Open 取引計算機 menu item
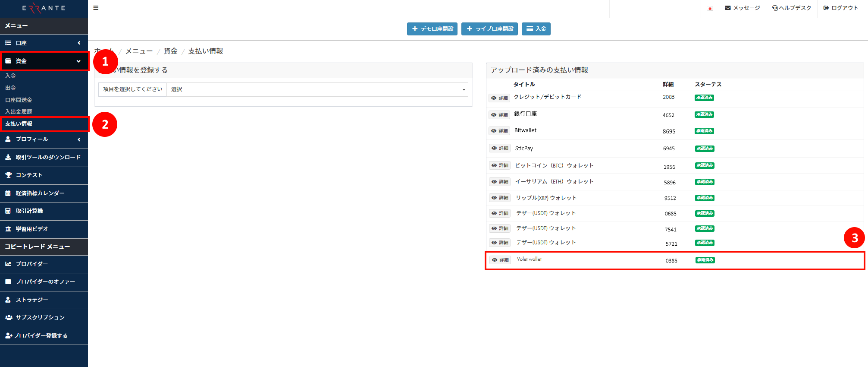The width and height of the screenshot is (868, 367). pyautogui.click(x=44, y=211)
